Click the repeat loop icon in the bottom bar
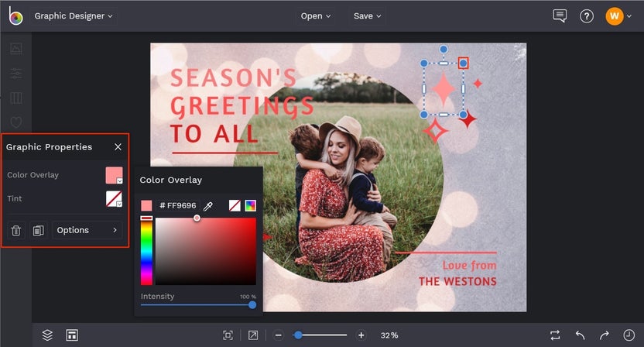 pos(555,335)
